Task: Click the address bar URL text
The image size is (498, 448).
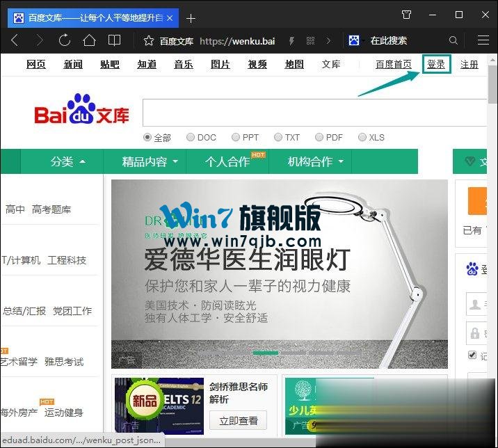Action: 237,41
